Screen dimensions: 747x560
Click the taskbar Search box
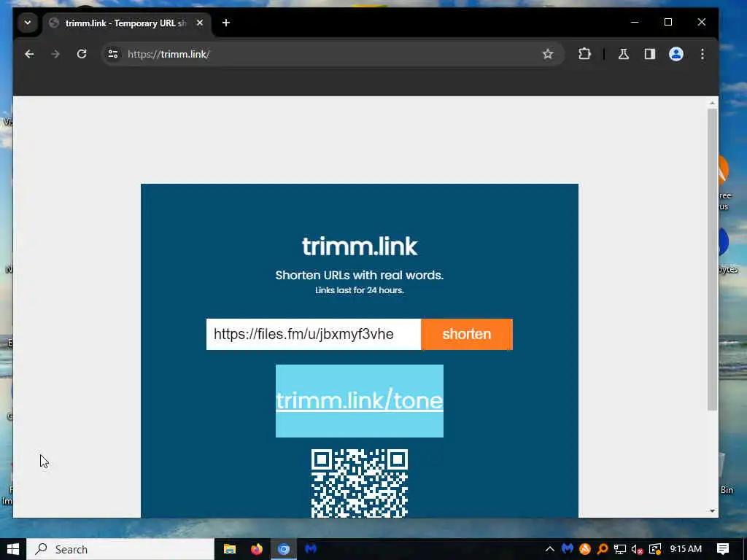pyautogui.click(x=120, y=549)
